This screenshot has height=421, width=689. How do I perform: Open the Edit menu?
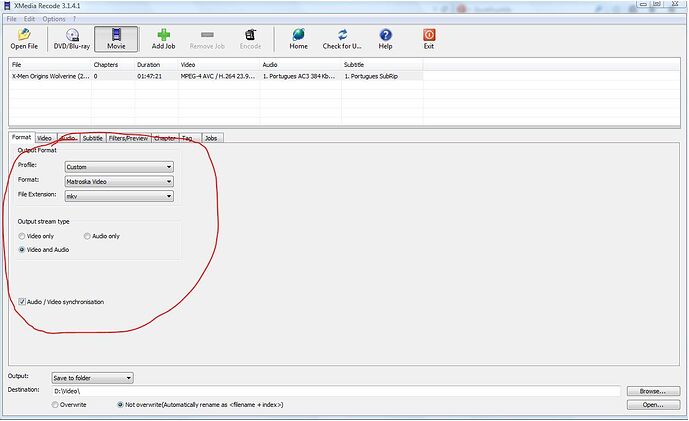[29, 19]
